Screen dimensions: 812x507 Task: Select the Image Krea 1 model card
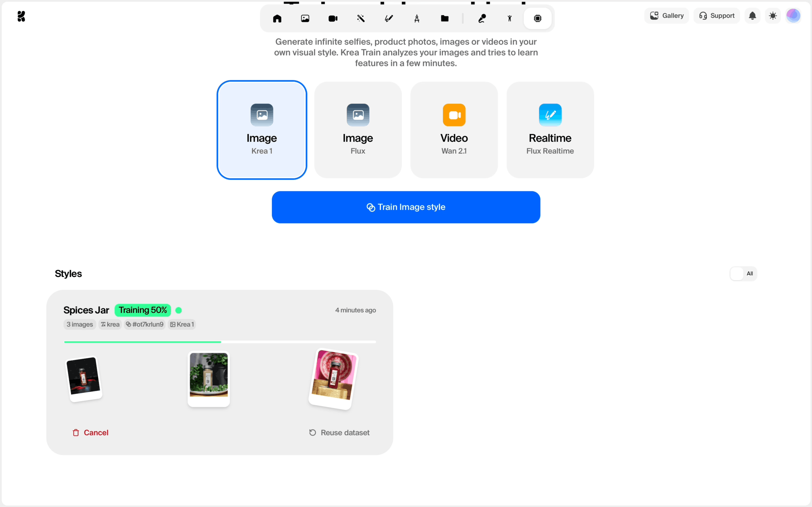262,130
